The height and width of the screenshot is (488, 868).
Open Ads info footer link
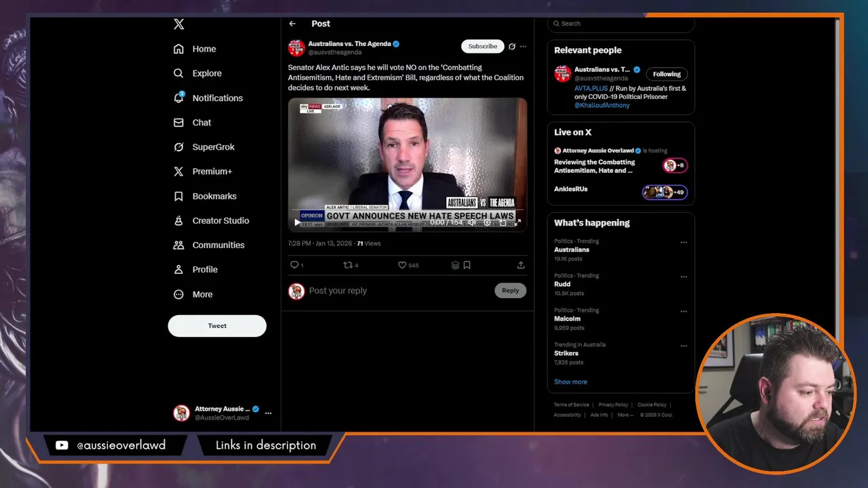pyautogui.click(x=599, y=415)
